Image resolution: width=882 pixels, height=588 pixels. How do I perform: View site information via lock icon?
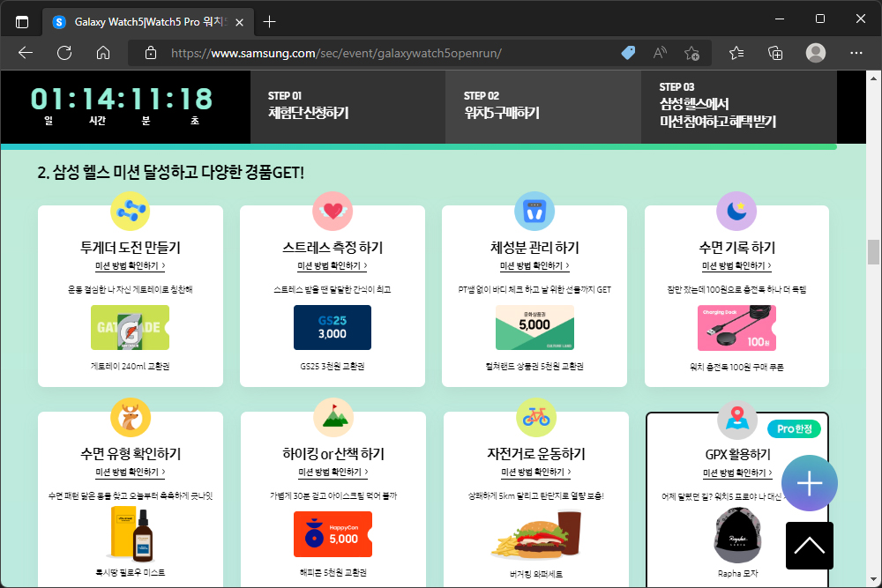[x=150, y=54]
